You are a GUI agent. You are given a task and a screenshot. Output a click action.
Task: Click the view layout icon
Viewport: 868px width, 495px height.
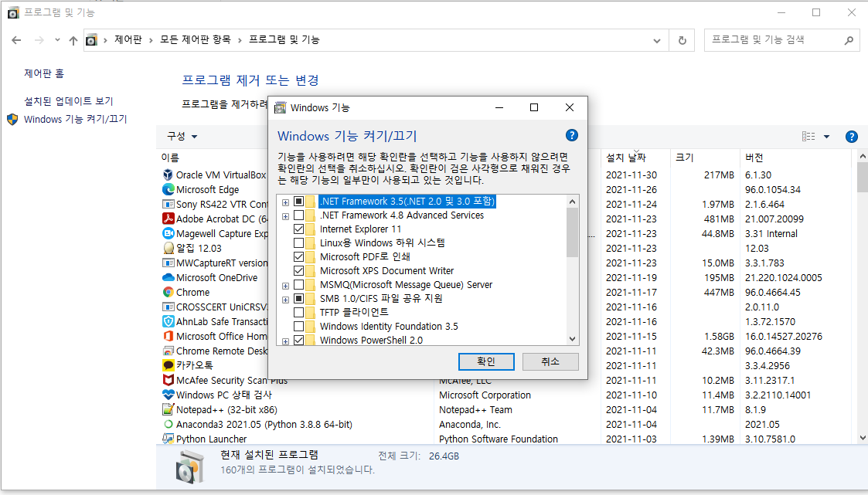point(808,137)
